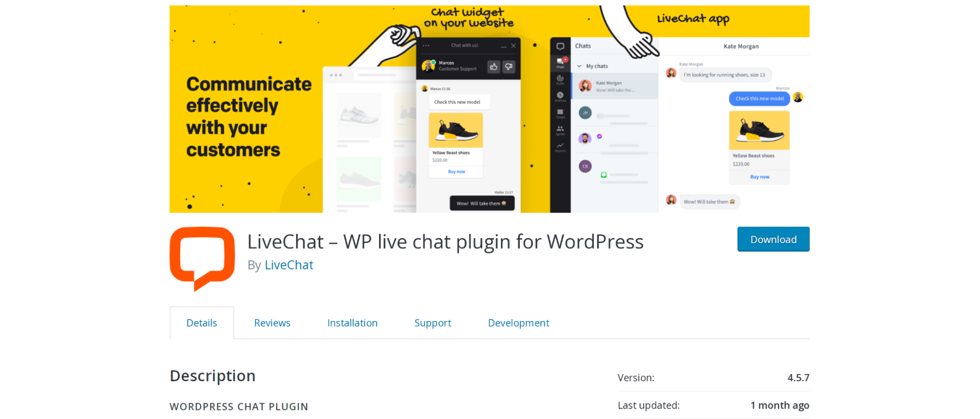
Task: Open Archives in app sidebar
Action: point(560,97)
